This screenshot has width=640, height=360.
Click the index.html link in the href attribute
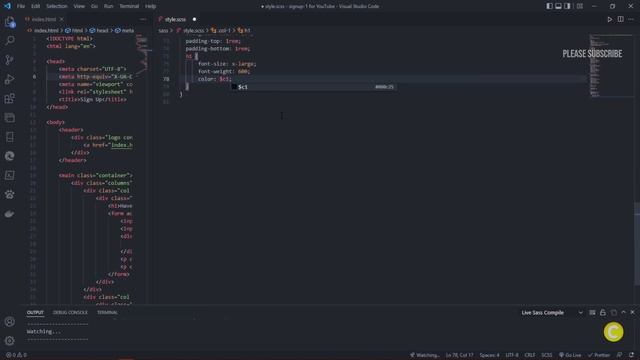pos(122,145)
